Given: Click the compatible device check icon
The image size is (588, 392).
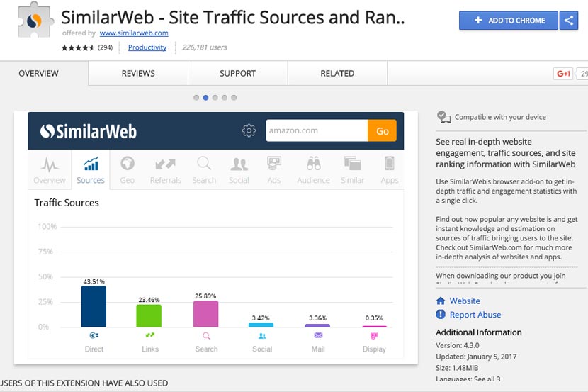Looking at the screenshot, I should [444, 117].
